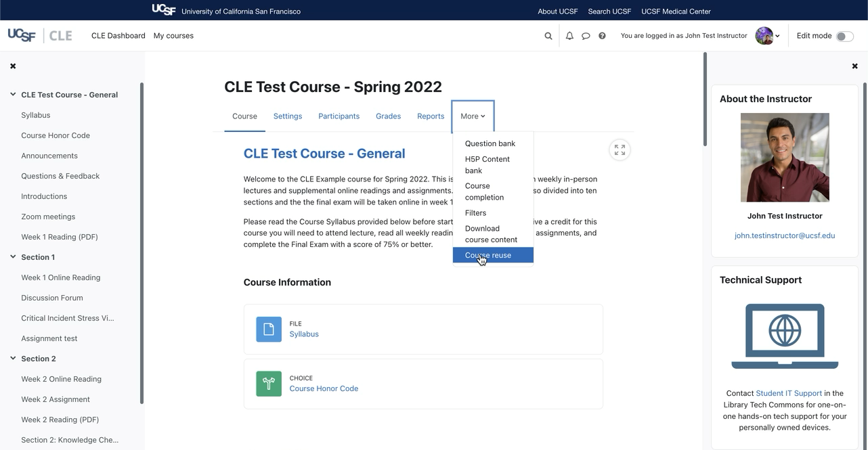Open Week 2 Reading (PDF) item
The image size is (868, 450).
[x=60, y=420]
